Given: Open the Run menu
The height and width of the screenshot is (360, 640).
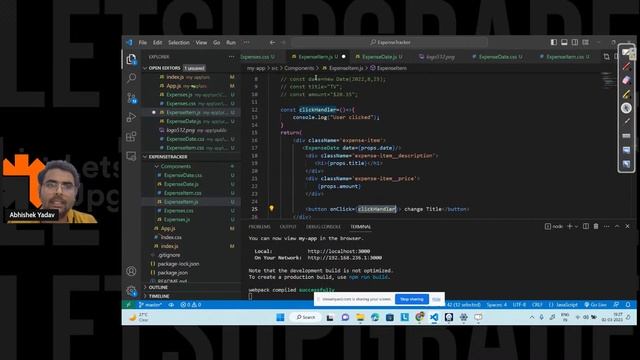Looking at the screenshot, I should pyautogui.click(x=231, y=42).
